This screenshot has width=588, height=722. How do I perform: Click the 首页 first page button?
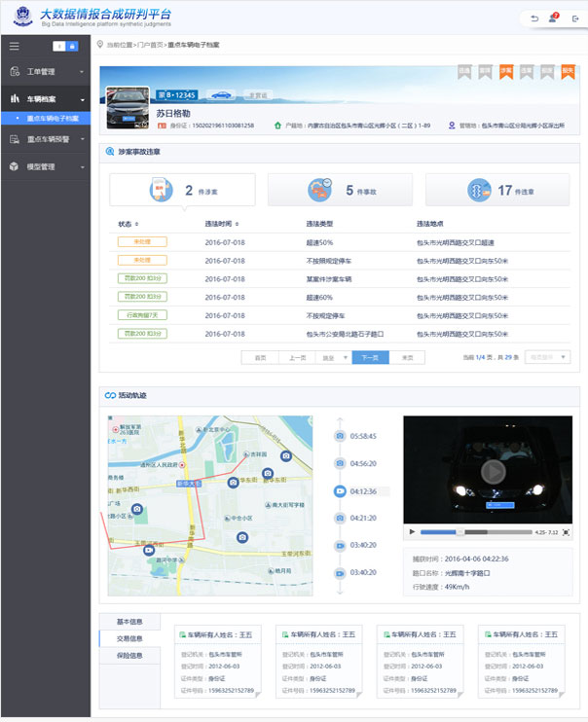point(260,357)
